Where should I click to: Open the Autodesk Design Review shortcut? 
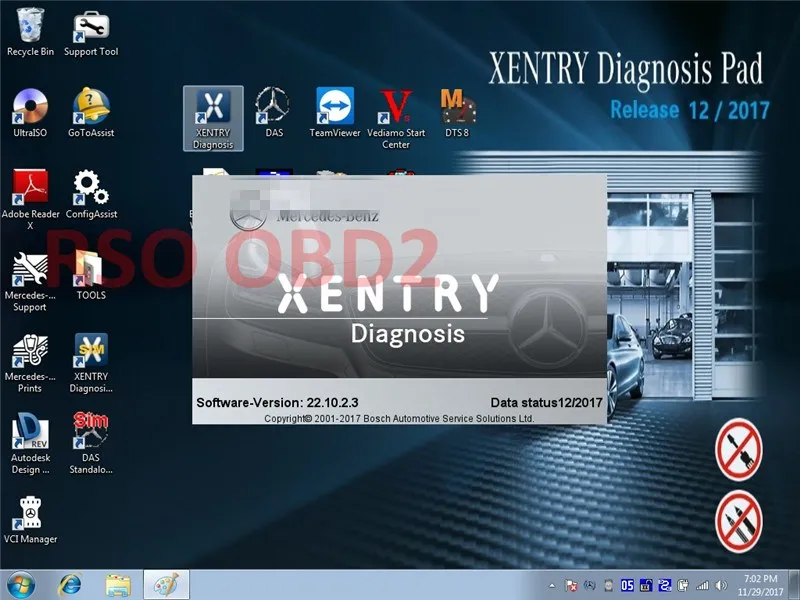(30, 444)
